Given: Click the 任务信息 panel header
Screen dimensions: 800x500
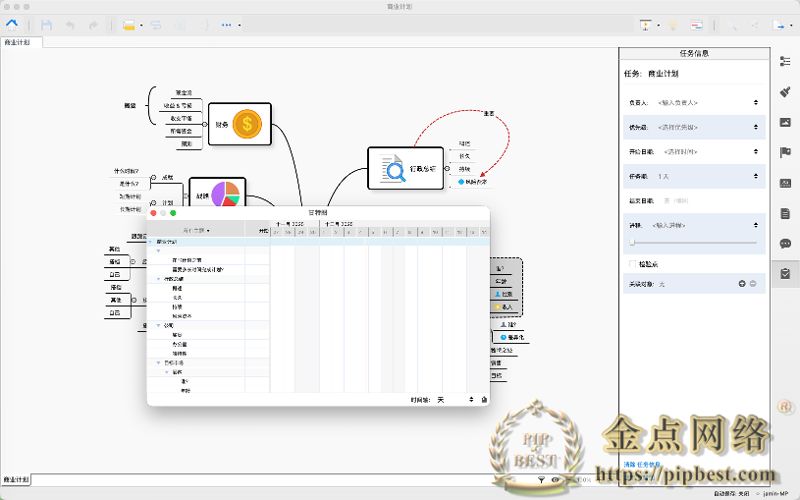Looking at the screenshot, I should [694, 53].
